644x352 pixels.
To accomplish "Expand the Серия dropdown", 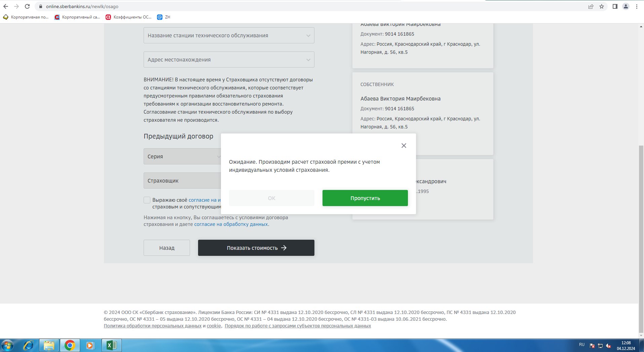I will point(182,156).
